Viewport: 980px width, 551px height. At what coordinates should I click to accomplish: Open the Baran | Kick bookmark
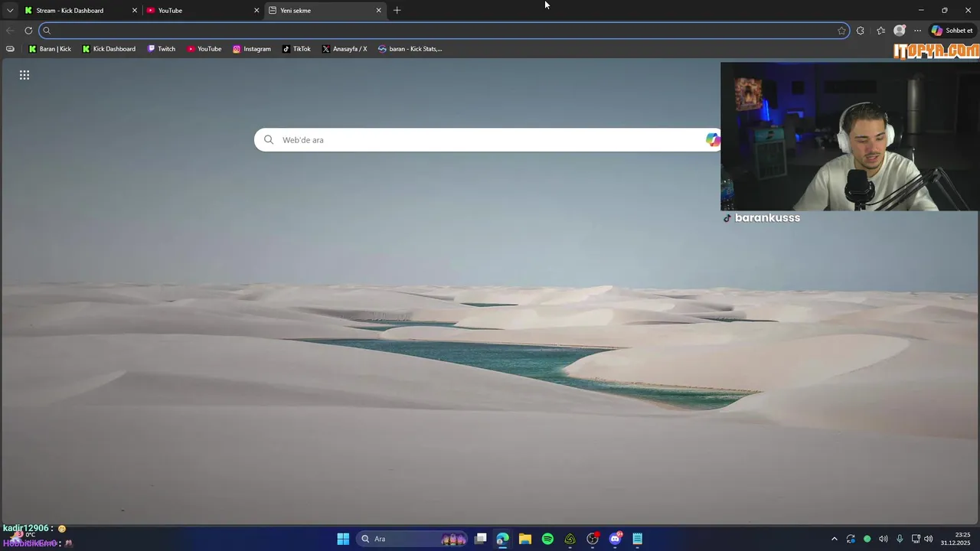click(x=50, y=49)
